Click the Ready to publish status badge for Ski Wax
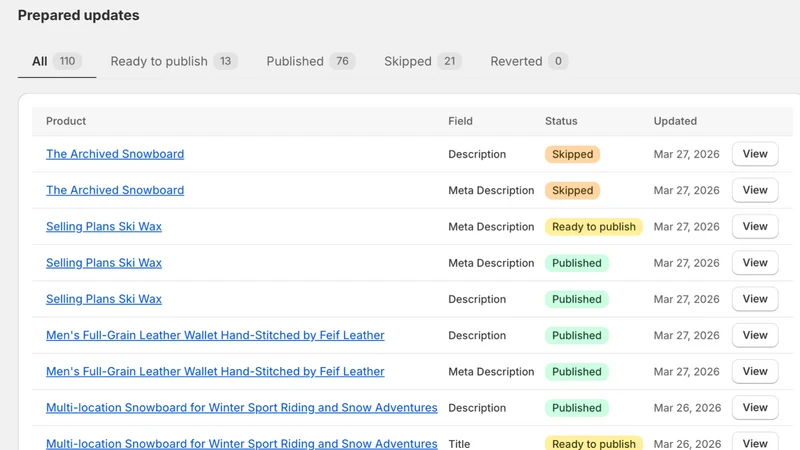Viewport: 800px width, 450px height. pyautogui.click(x=593, y=227)
